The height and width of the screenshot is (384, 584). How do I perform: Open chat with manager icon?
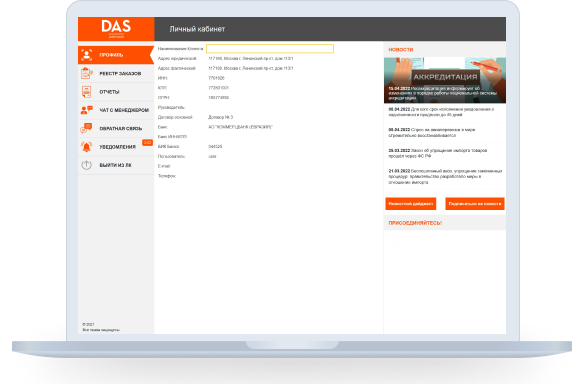[x=86, y=110]
